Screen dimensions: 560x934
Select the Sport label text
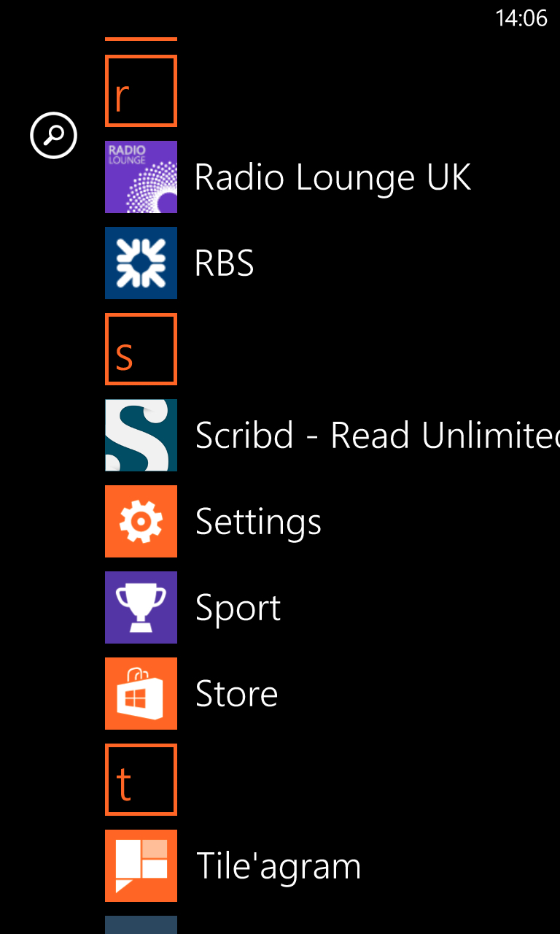pyautogui.click(x=238, y=610)
